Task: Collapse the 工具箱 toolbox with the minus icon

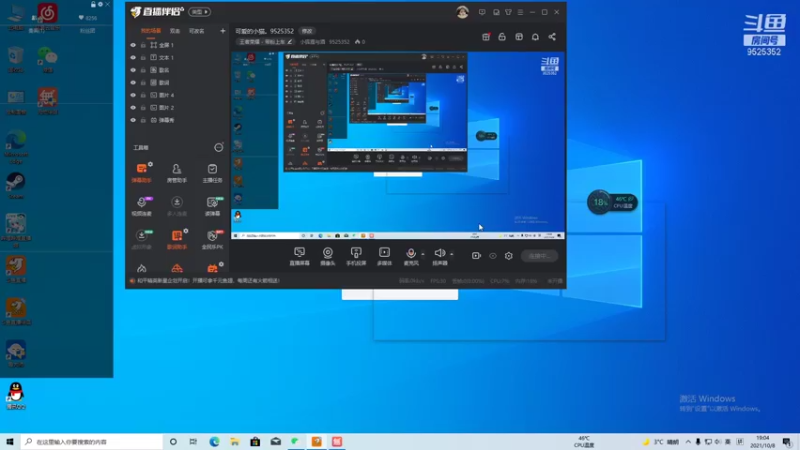Action: [x=218, y=147]
